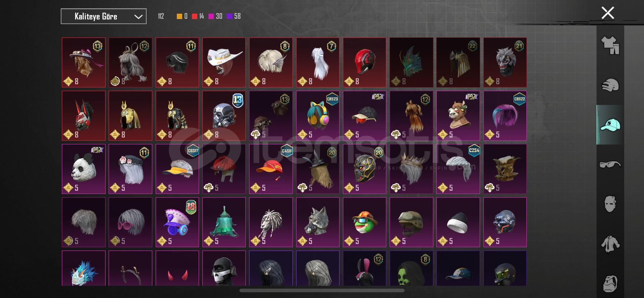This screenshot has height=298, width=644.
Task: Select the white beanie hat item
Action: (458, 222)
